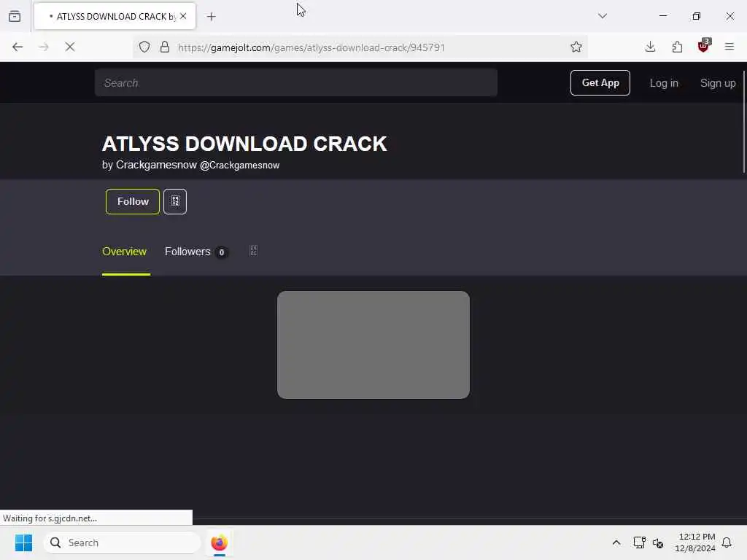Open the Downloads panel
The image size is (747, 560).
click(x=650, y=47)
